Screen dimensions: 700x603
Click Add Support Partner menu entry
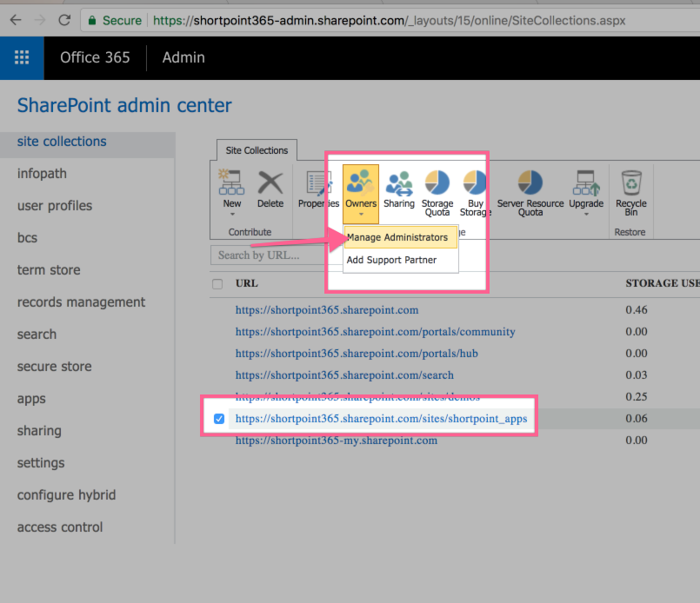click(x=393, y=259)
